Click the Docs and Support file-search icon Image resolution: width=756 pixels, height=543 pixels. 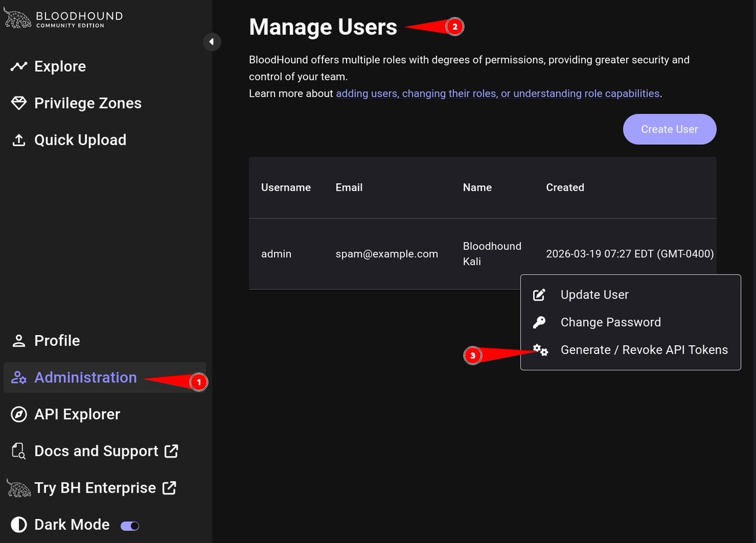19,451
